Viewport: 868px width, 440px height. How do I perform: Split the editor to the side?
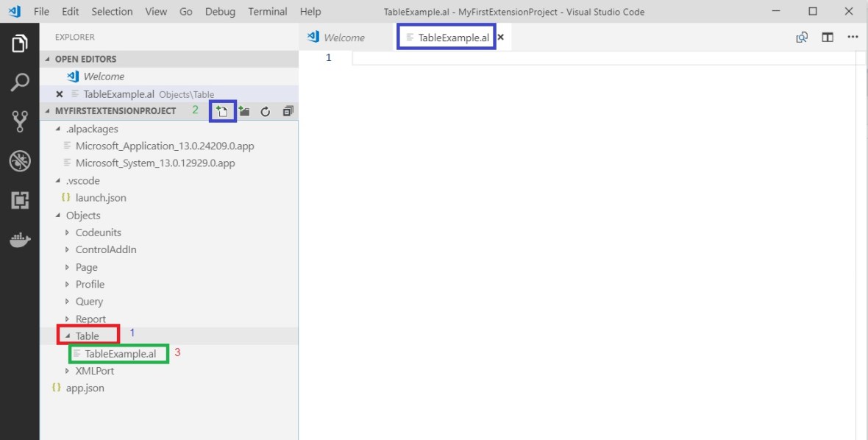coord(828,38)
